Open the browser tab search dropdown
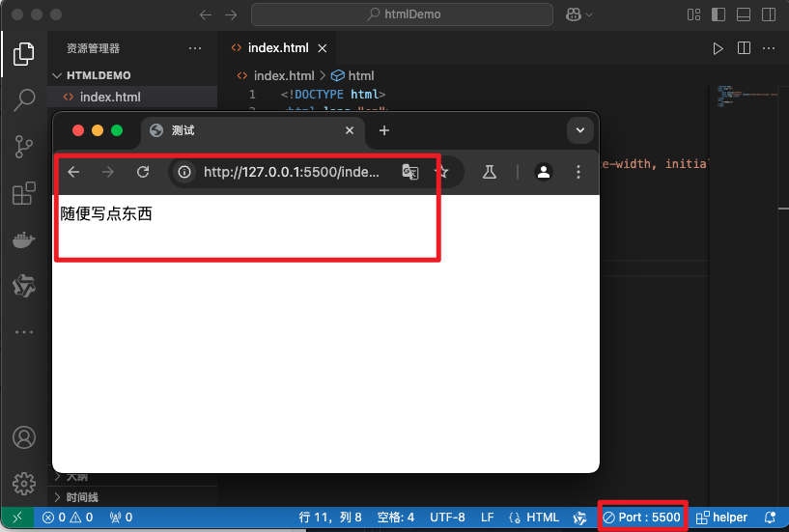 pyautogui.click(x=579, y=130)
